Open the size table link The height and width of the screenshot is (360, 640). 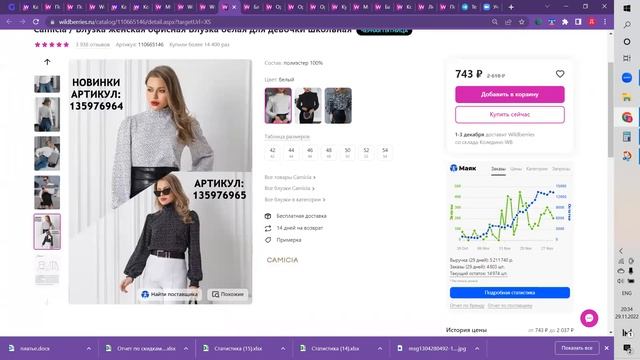tap(287, 137)
